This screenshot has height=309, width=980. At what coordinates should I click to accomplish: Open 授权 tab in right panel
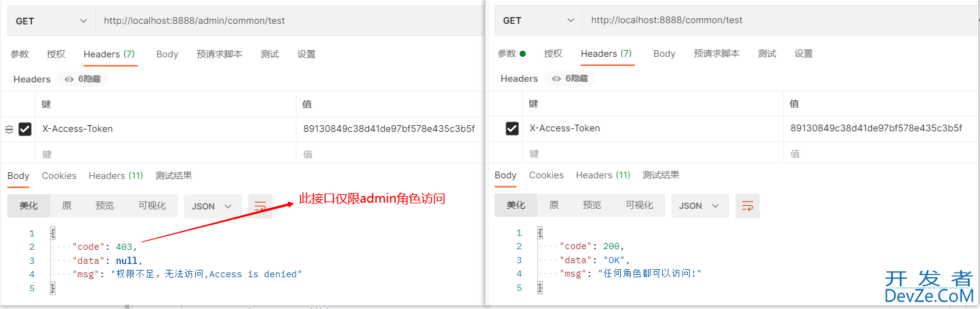point(553,53)
